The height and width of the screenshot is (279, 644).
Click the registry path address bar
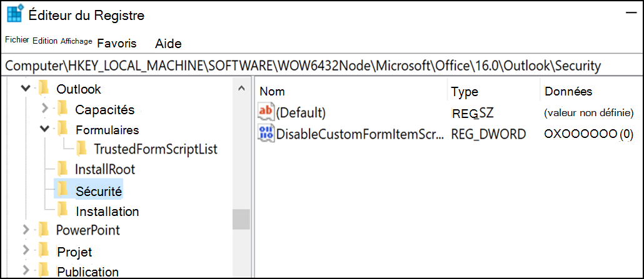[x=322, y=66]
